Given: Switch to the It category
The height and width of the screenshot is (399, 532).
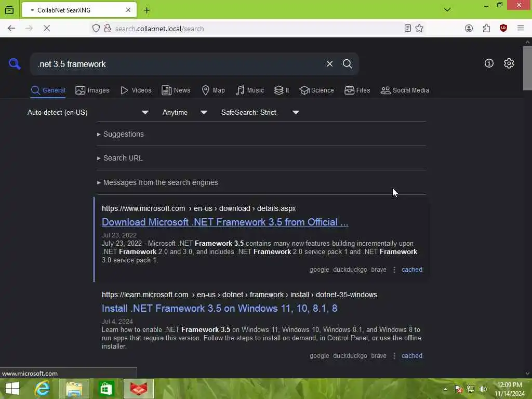Looking at the screenshot, I should click(x=282, y=90).
